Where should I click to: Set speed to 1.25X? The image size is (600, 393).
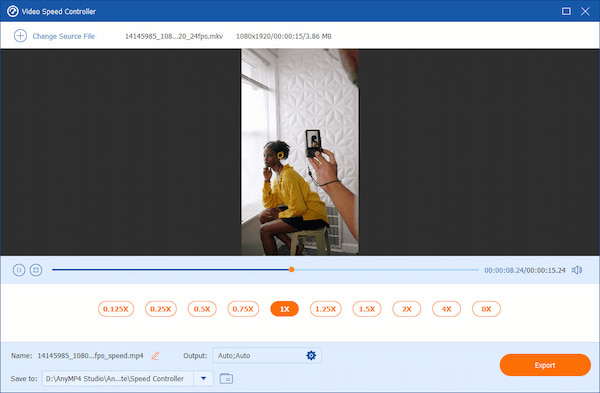pyautogui.click(x=326, y=309)
